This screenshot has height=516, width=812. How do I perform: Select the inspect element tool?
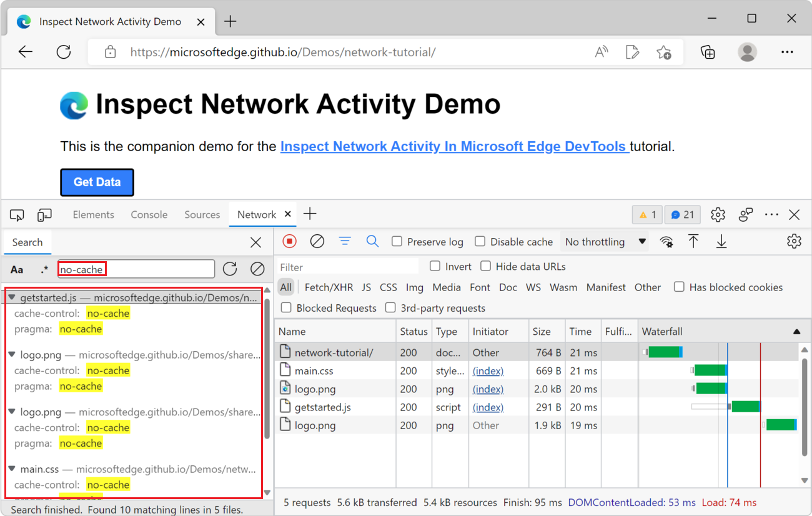pyautogui.click(x=17, y=214)
